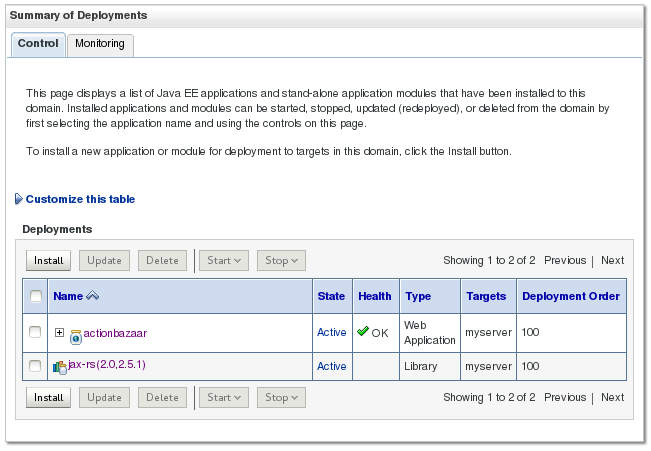Go to the Next page at top
The width and height of the screenshot is (651, 451).
click(x=612, y=260)
